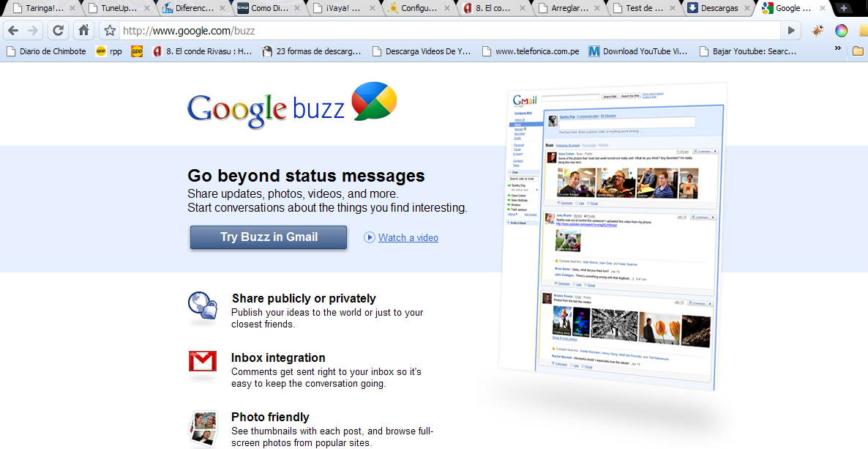The height and width of the screenshot is (449, 868).
Task: Click the bug extension icon
Action: click(818, 31)
